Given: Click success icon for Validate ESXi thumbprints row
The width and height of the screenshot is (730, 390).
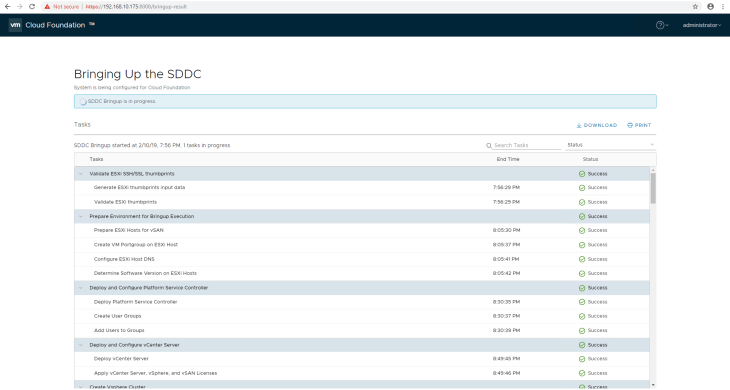Looking at the screenshot, I should (x=581, y=202).
